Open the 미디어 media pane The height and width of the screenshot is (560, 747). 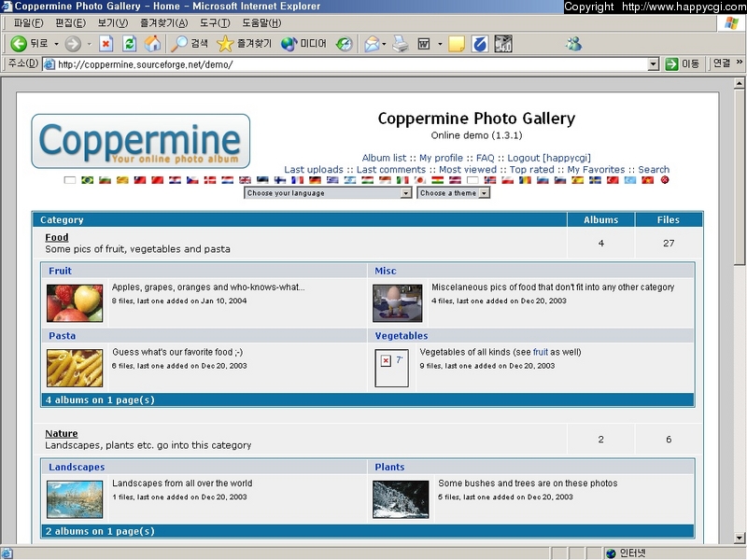303,44
